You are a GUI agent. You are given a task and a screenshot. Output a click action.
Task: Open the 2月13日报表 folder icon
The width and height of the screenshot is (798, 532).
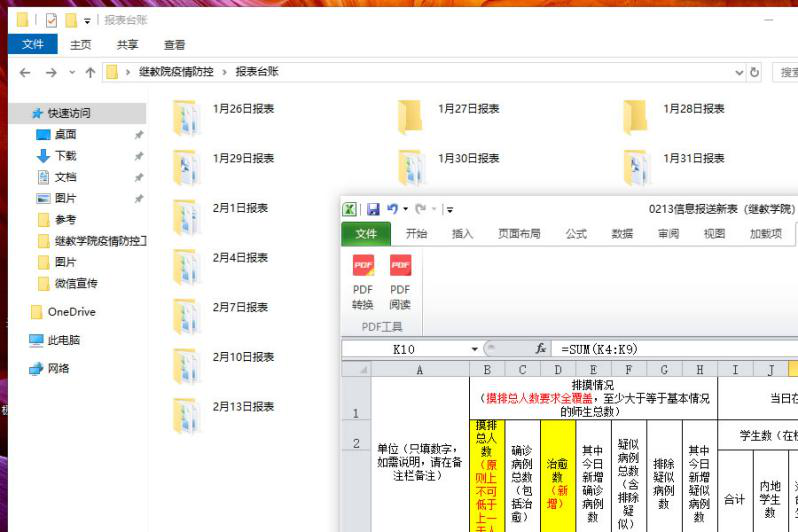click(x=187, y=414)
